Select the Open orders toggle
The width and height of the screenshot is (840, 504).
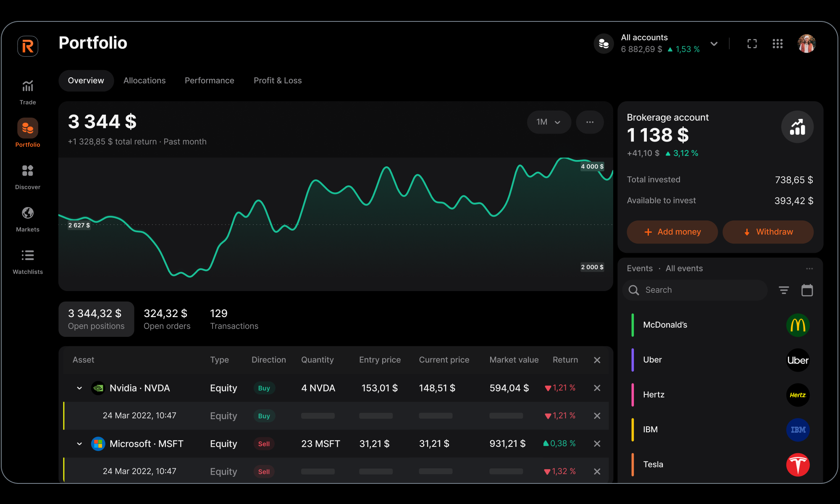pos(167,319)
